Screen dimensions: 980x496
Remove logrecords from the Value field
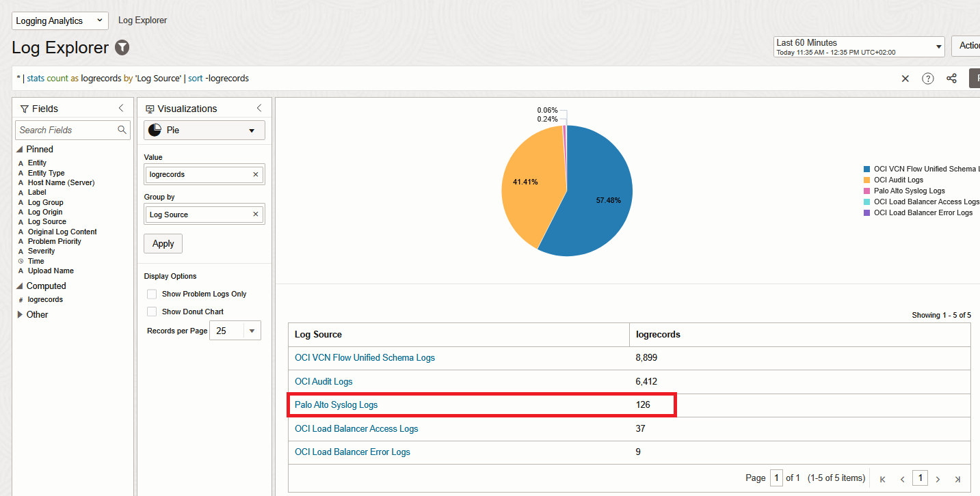[256, 174]
